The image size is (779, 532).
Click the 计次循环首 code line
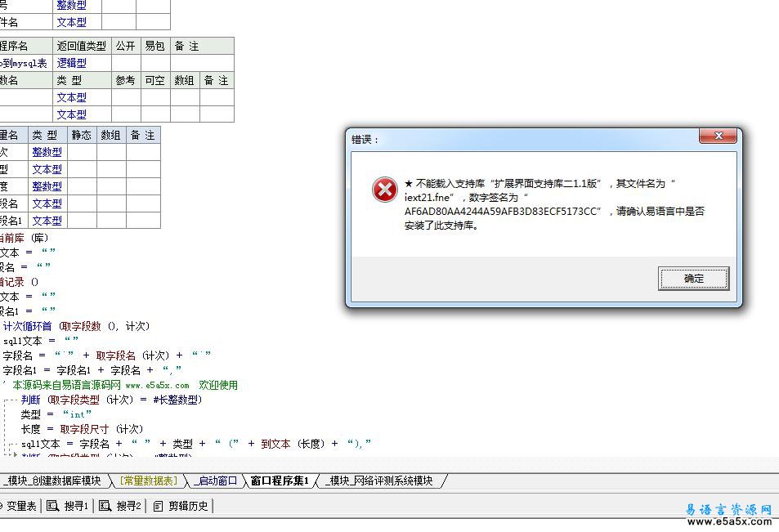(76, 326)
